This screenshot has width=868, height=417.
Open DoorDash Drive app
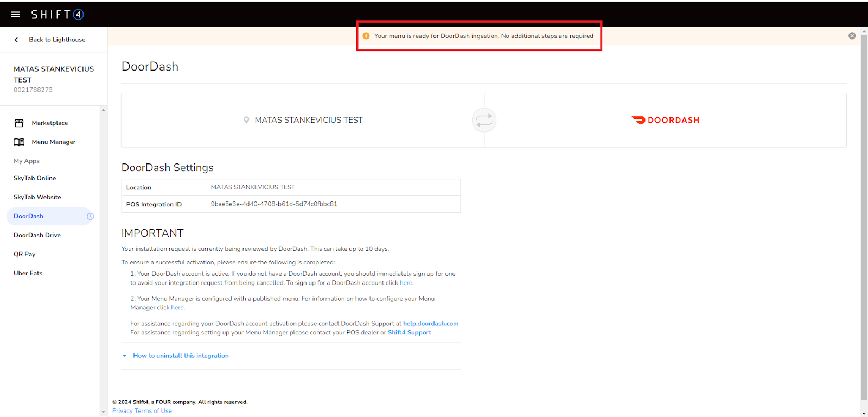(37, 235)
